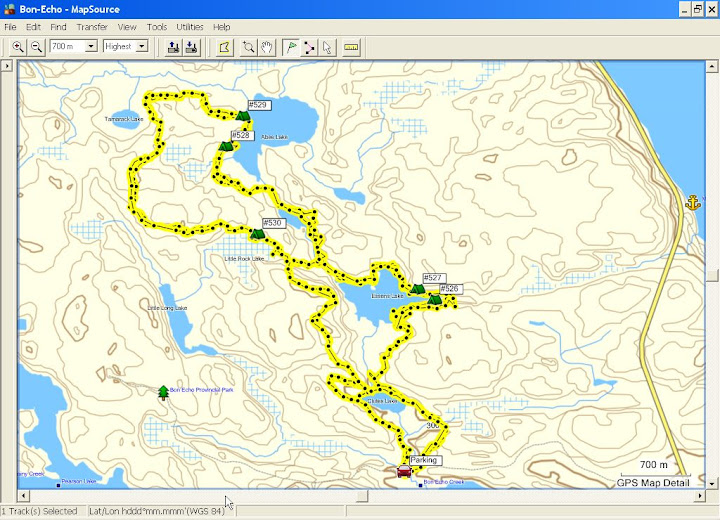Click the campsite tent icon #530

coord(257,234)
